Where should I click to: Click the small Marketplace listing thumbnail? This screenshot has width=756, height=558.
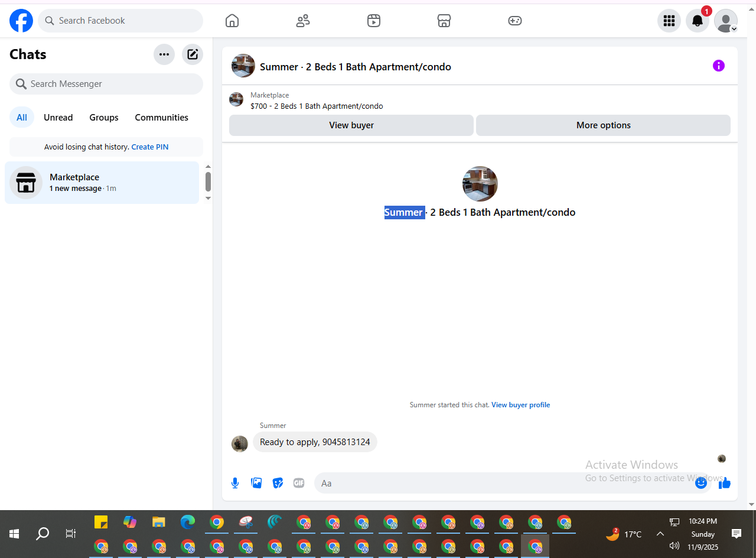236,99
